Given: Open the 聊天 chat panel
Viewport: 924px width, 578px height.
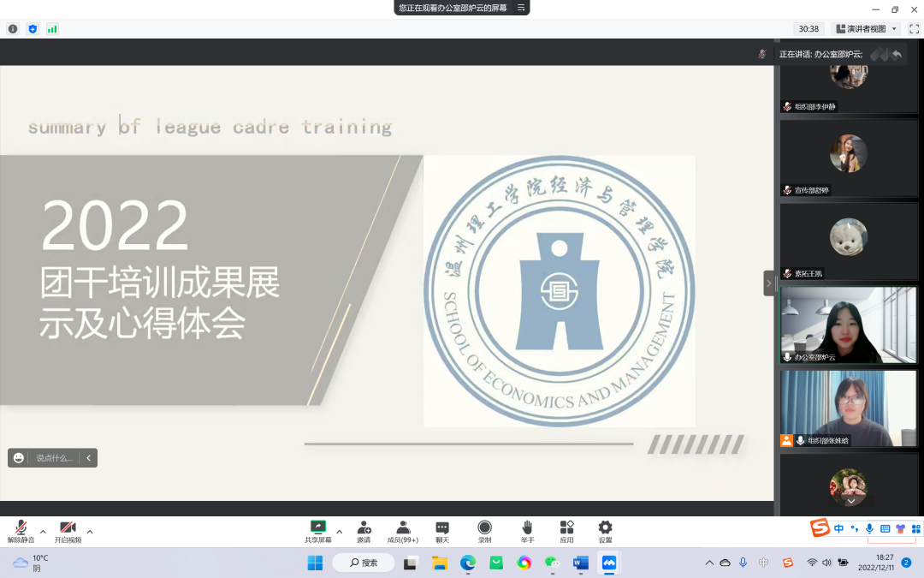Looking at the screenshot, I should click(442, 532).
